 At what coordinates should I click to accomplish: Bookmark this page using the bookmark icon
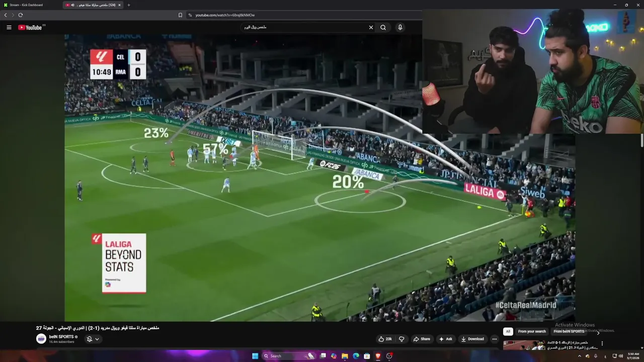180,15
